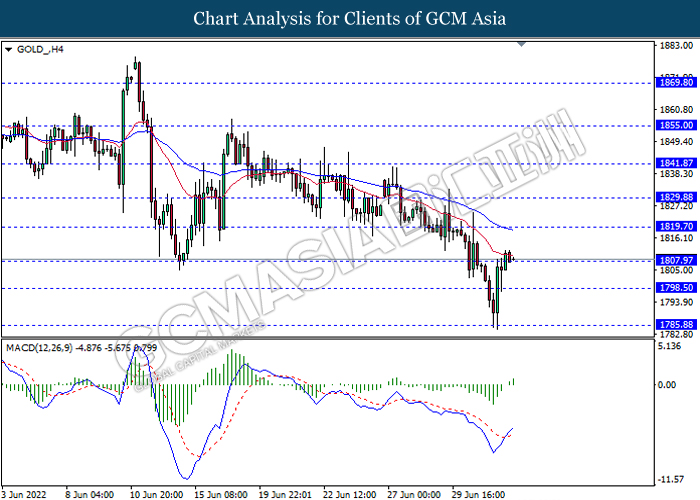This screenshot has width=700, height=500.
Task: Select the 1819.70 price level label
Action: pyautogui.click(x=676, y=226)
